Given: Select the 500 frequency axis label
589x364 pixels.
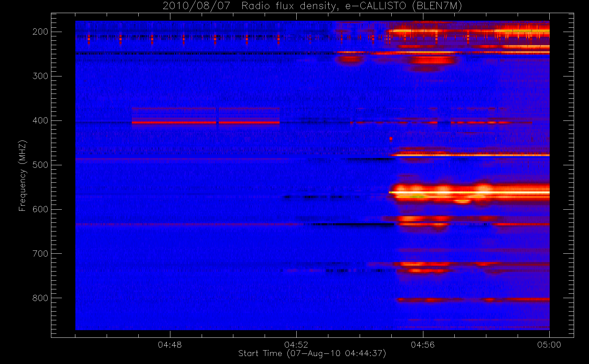Looking at the screenshot, I should 40,165.
